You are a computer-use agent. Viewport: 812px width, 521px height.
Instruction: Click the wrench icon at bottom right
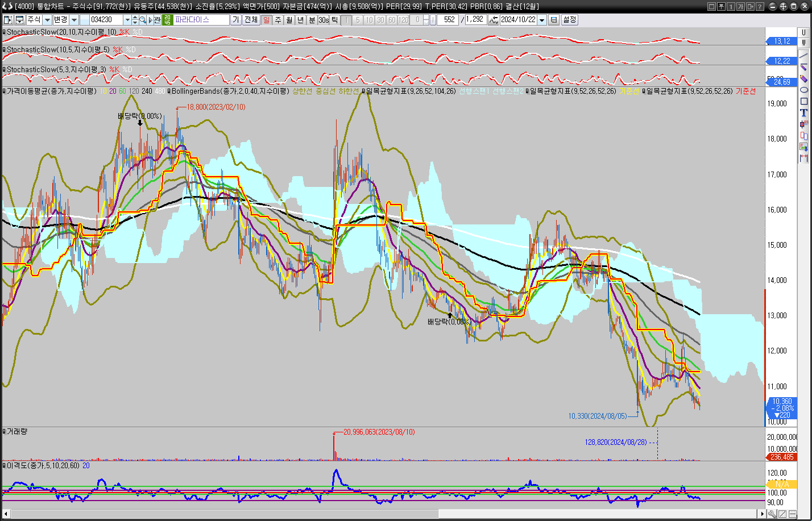[772, 514]
